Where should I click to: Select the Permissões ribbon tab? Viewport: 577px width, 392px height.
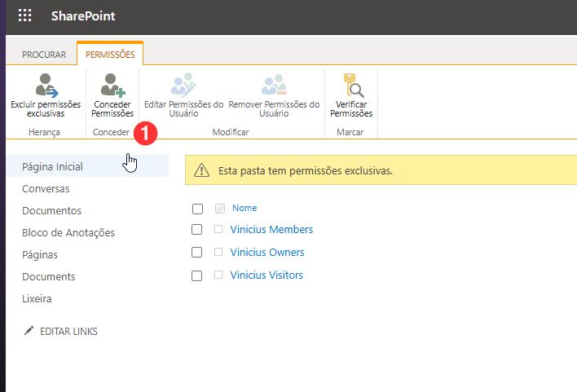click(x=110, y=55)
